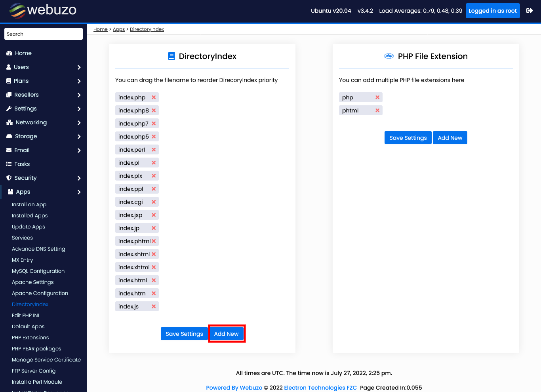Follow the Powered By Webuzo link
541x392 pixels.
(234, 387)
